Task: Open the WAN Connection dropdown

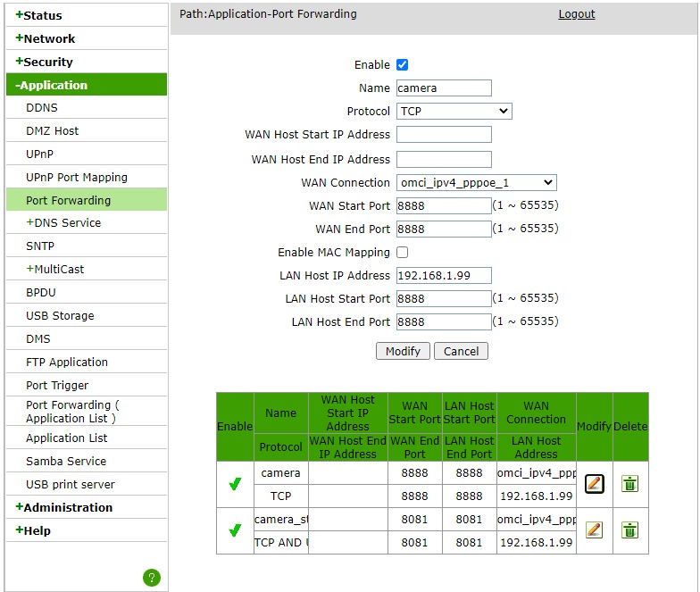Action: coord(477,182)
